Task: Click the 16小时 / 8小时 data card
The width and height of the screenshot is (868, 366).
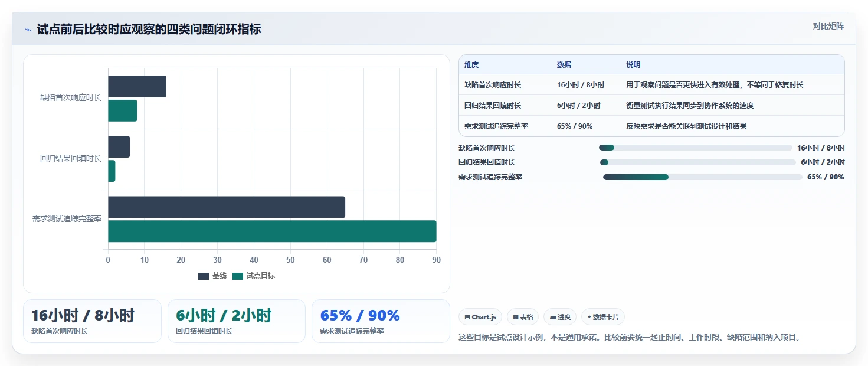Action: [92, 321]
